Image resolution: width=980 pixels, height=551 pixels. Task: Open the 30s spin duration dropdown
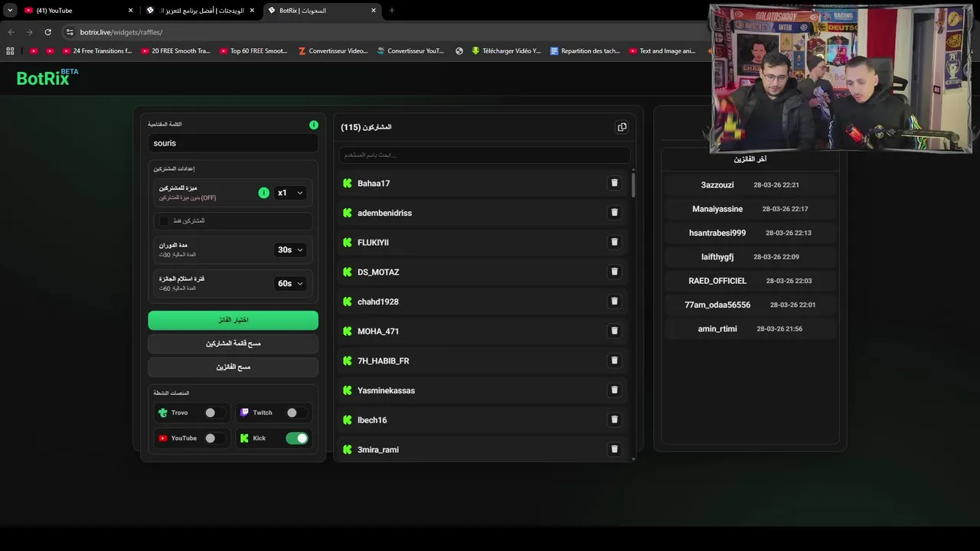click(x=290, y=249)
